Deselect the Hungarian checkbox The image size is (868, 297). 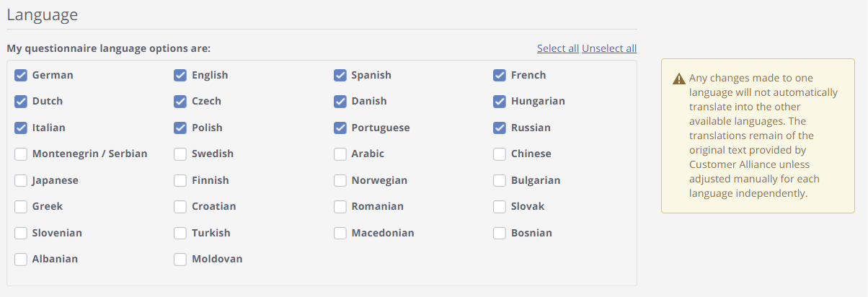coord(500,101)
